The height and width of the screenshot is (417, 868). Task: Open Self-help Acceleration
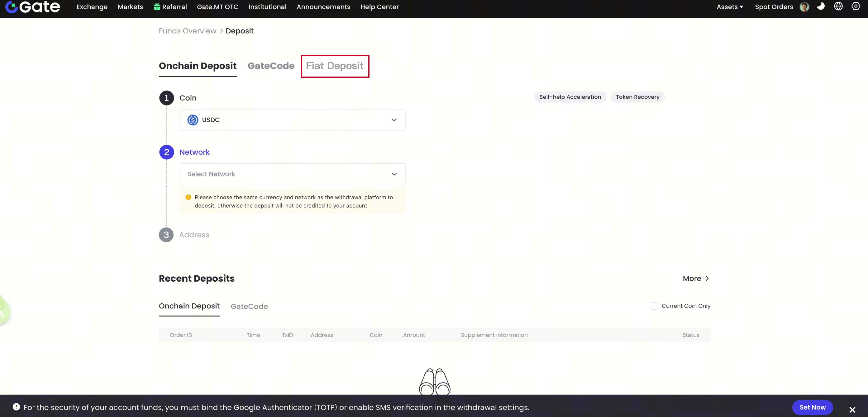click(x=570, y=97)
